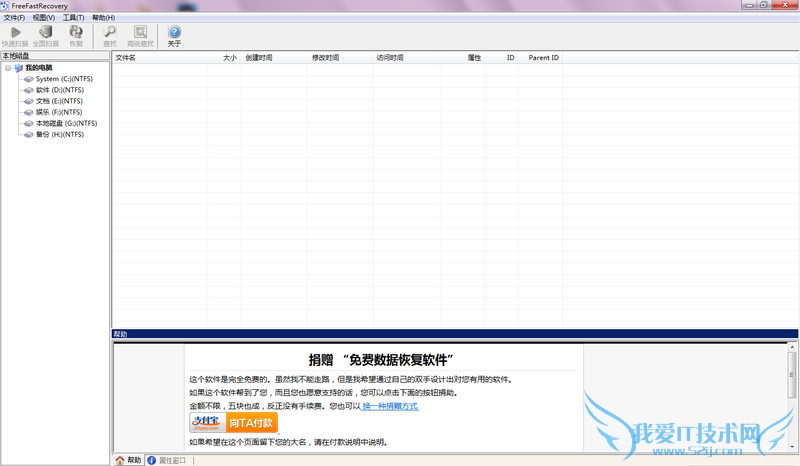Switch to the 属性窗口 tab

coord(172,460)
